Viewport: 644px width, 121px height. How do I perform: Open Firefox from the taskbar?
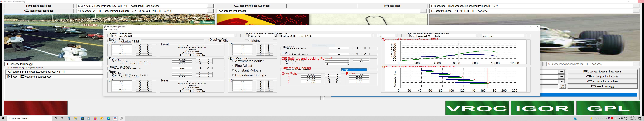[95, 118]
